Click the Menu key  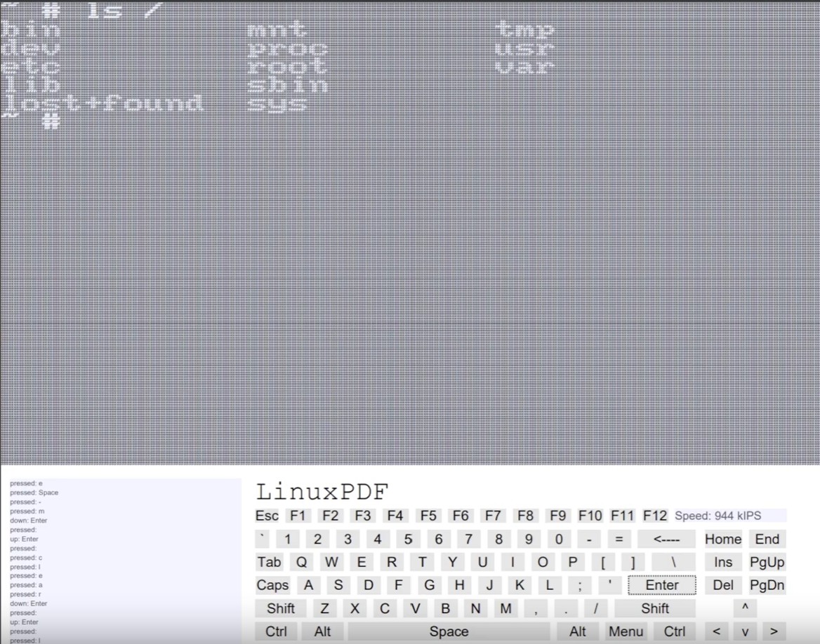tap(626, 631)
